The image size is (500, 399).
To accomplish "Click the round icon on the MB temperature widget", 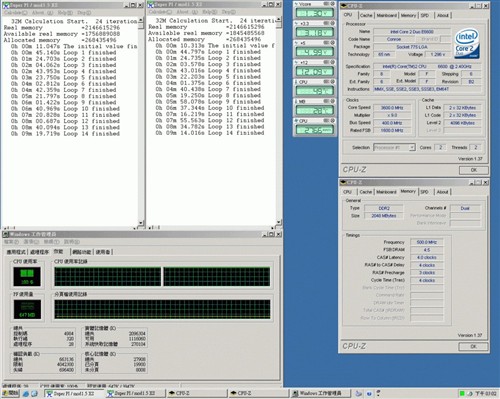I will click(x=332, y=101).
